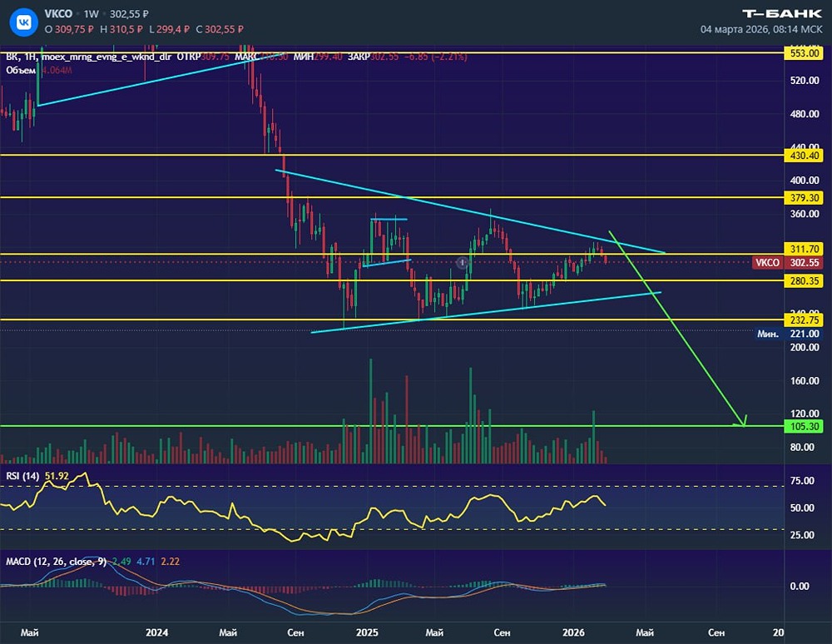Click the Май tick right after 2025

pyautogui.click(x=434, y=633)
